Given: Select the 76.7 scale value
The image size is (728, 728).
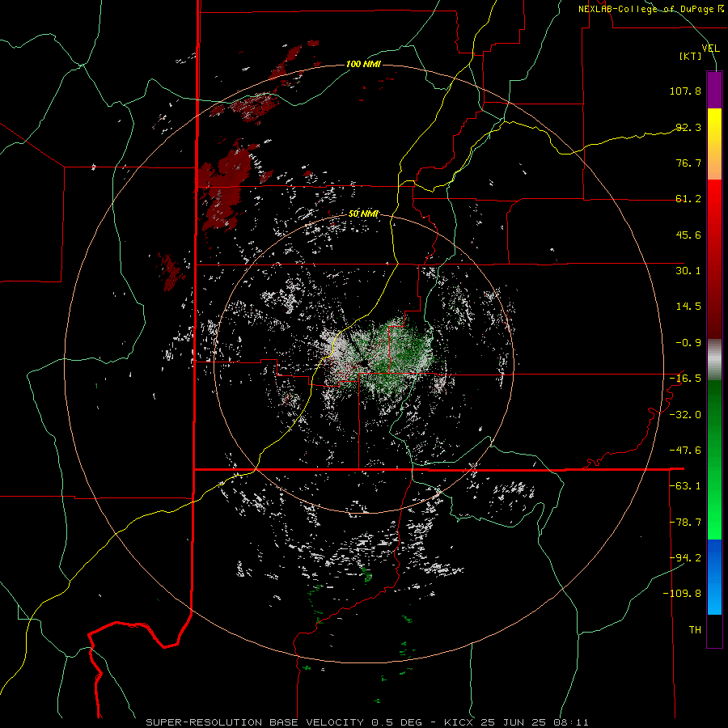Looking at the screenshot, I should click(688, 163).
